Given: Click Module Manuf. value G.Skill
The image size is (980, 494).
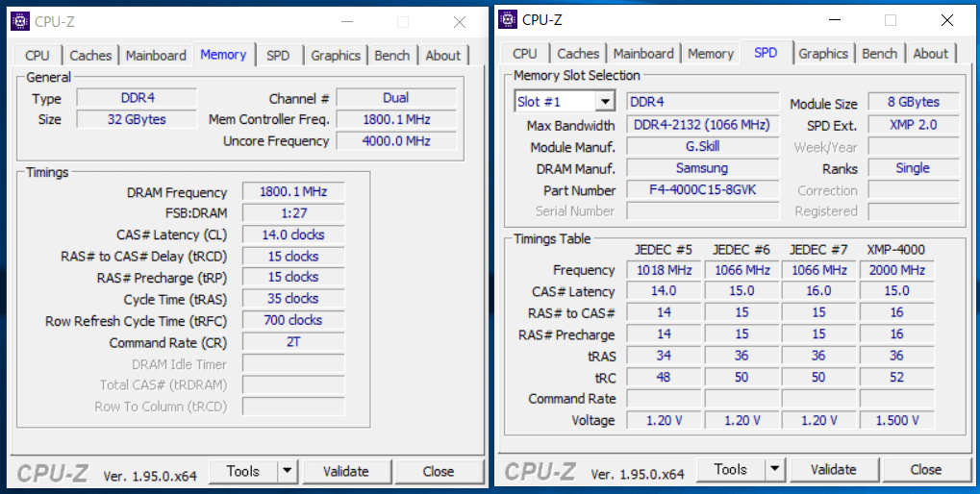Looking at the screenshot, I should [703, 147].
